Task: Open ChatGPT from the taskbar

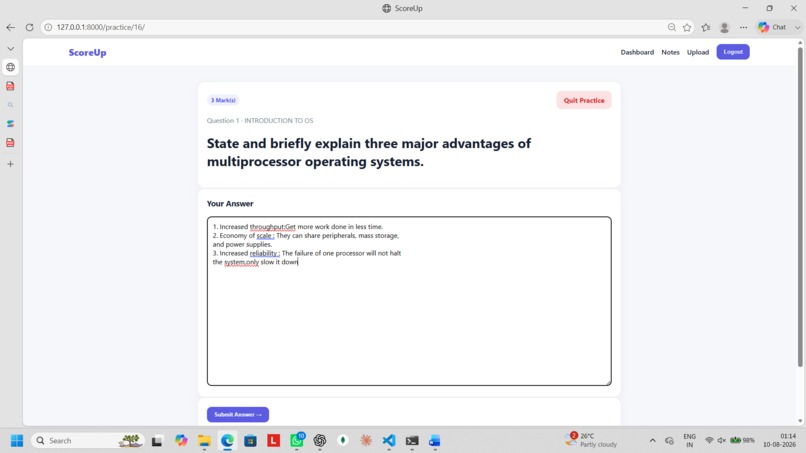Action: coord(320,441)
